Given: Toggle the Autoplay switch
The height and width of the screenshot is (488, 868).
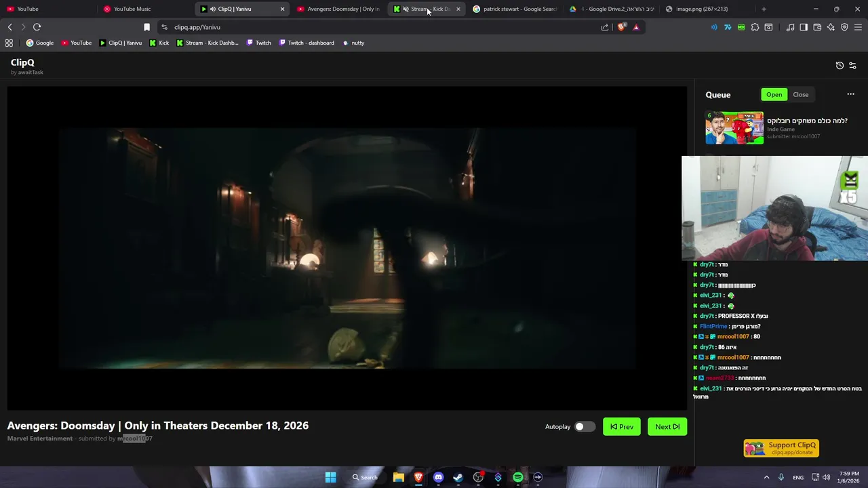Looking at the screenshot, I should coord(585,426).
